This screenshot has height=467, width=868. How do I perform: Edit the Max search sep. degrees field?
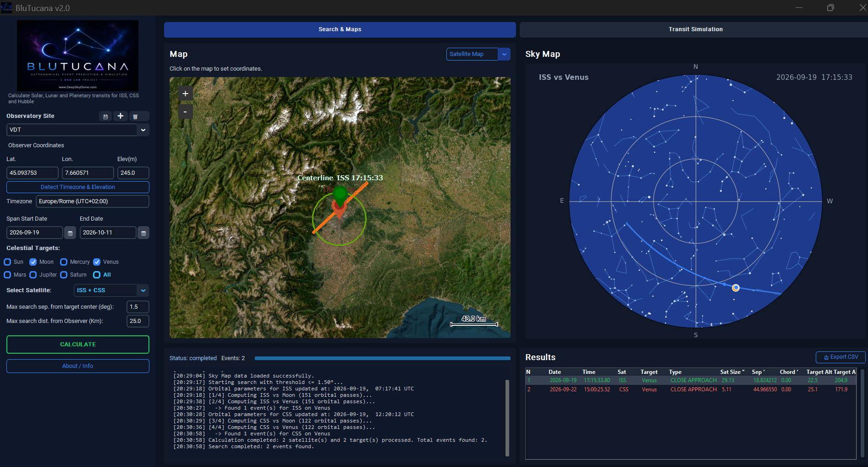[138, 307]
